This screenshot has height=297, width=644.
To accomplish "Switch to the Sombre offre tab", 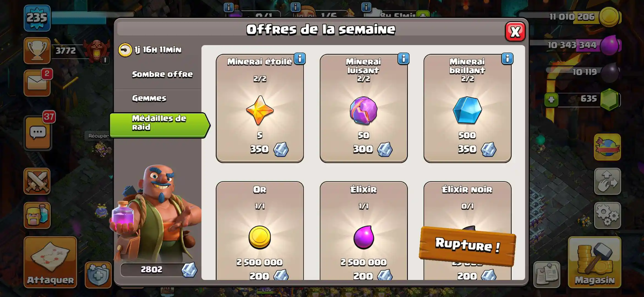I will 162,74.
